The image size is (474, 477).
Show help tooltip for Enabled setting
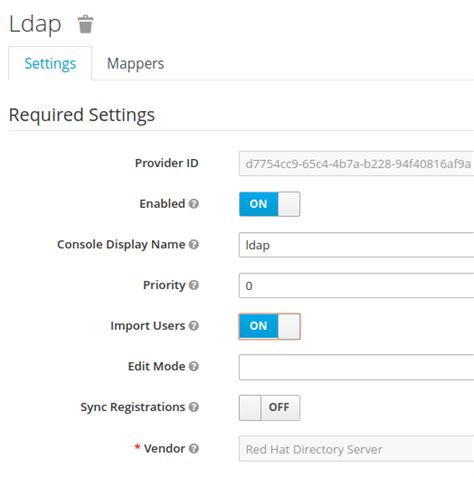click(194, 203)
